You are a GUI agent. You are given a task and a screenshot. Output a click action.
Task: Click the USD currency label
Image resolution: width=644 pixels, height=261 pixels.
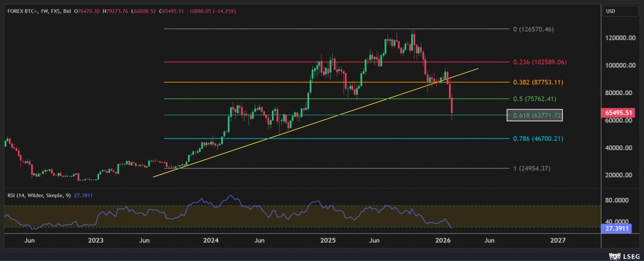[610, 11]
